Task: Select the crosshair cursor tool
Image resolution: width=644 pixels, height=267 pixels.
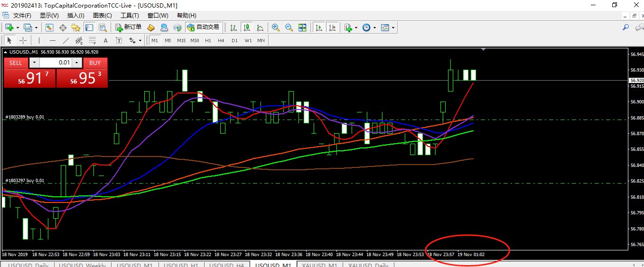Action: (23, 40)
